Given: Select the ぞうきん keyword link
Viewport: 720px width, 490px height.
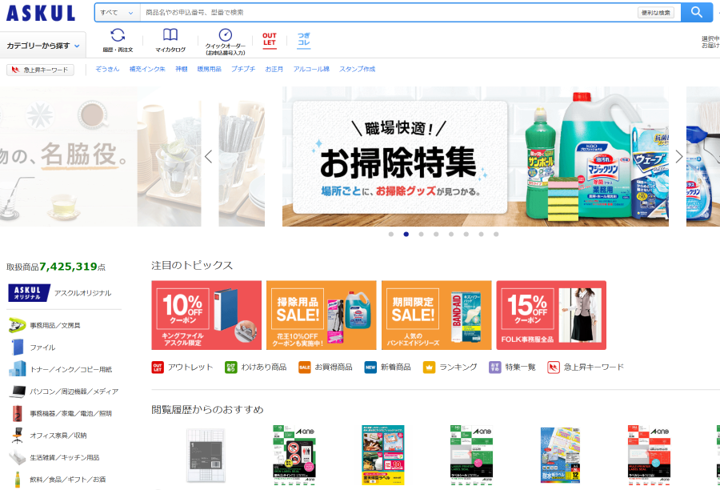Looking at the screenshot, I should click(x=107, y=69).
